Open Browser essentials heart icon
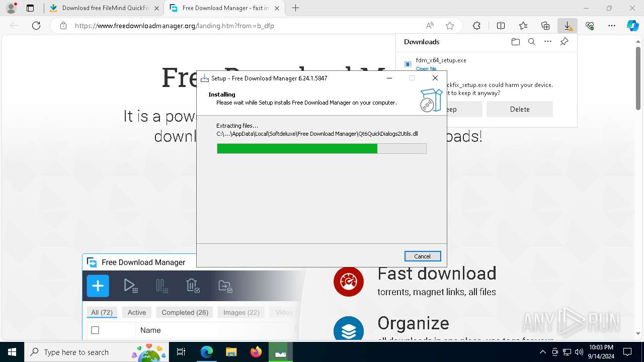 pyautogui.click(x=590, y=26)
